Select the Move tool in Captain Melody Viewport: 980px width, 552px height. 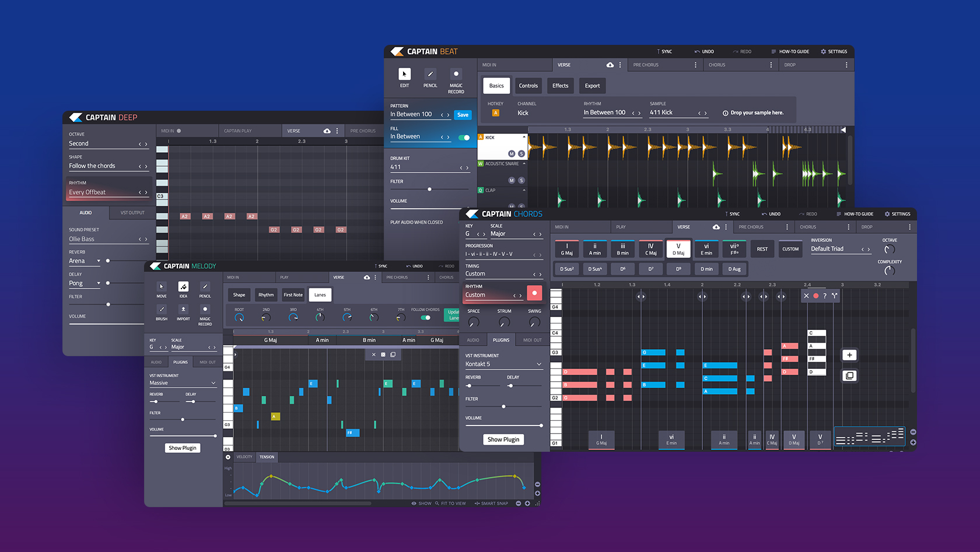pyautogui.click(x=162, y=286)
